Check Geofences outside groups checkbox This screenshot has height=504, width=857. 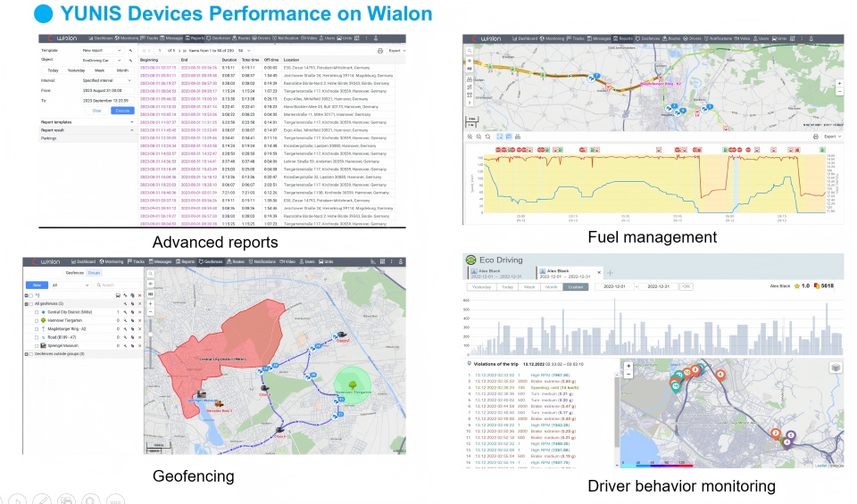point(30,354)
